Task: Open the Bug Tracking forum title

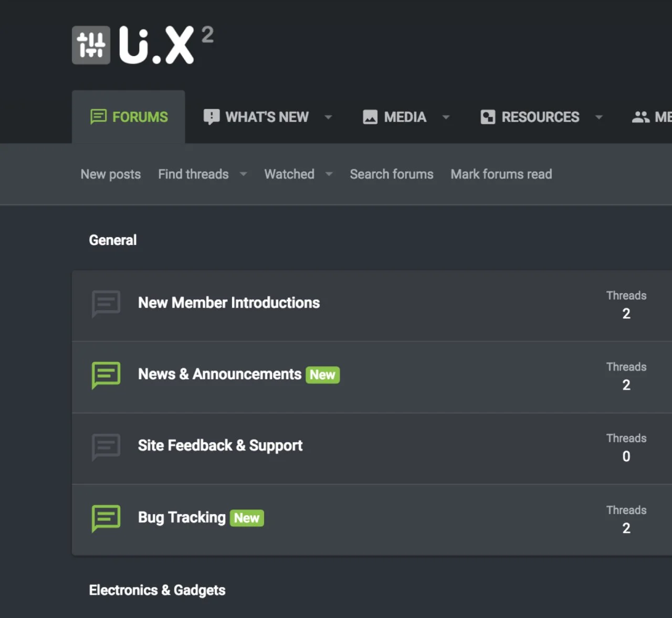Action: point(182,517)
